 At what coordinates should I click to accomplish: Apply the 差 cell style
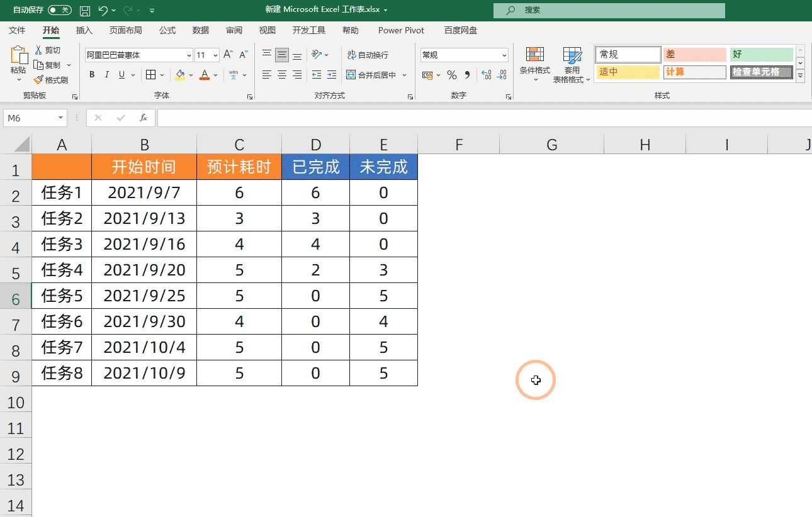coord(694,55)
